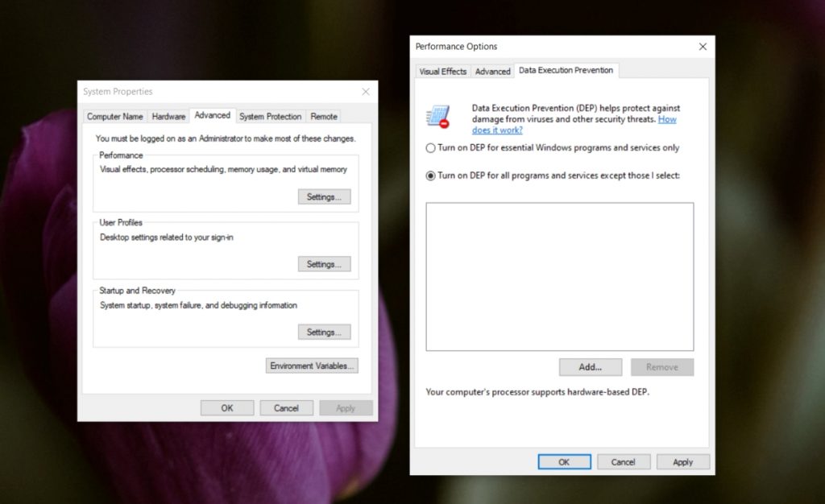Switch to the Hardware tab
This screenshot has width=825, height=504.
[x=168, y=116]
